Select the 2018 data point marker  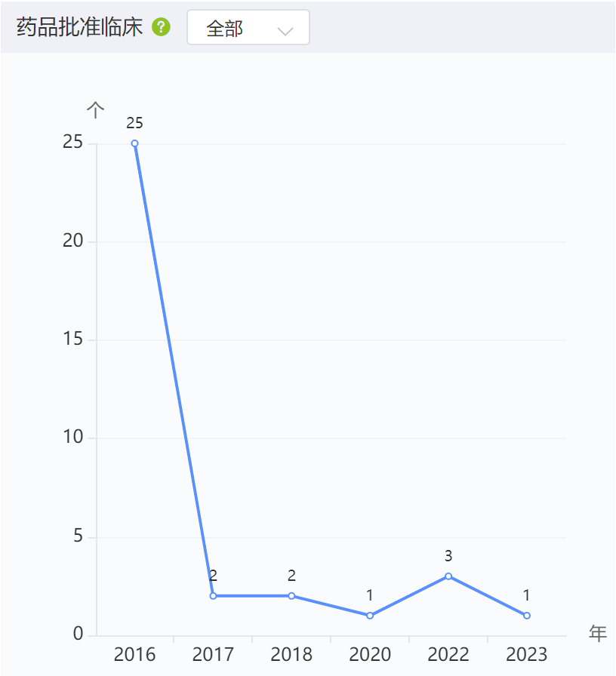pyautogui.click(x=291, y=596)
